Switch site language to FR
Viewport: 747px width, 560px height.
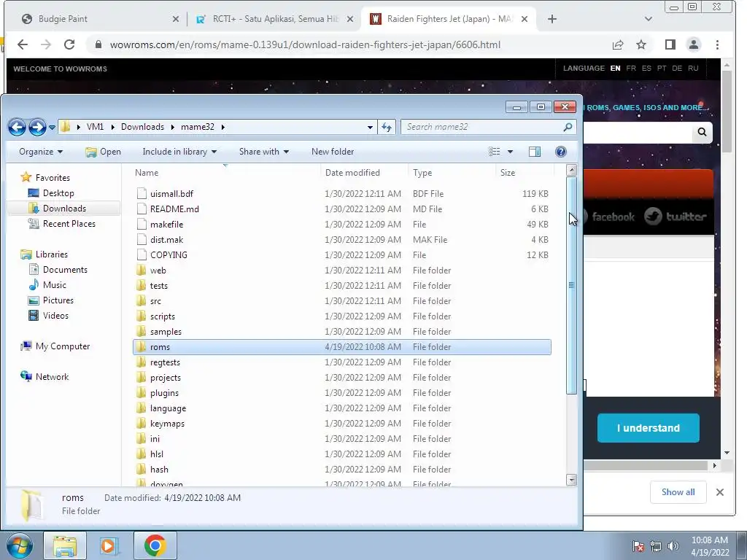[631, 68]
